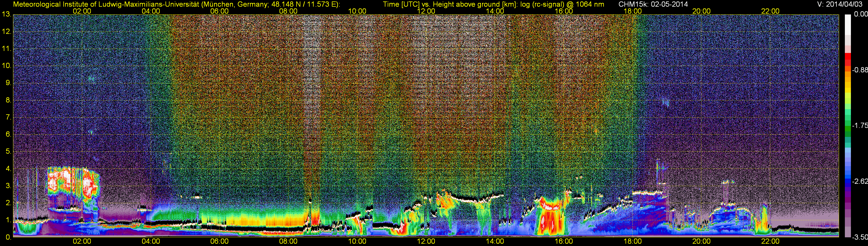Click the 11 km height axis label
Screen dimensions: 868x246
pyautogui.click(x=6, y=49)
